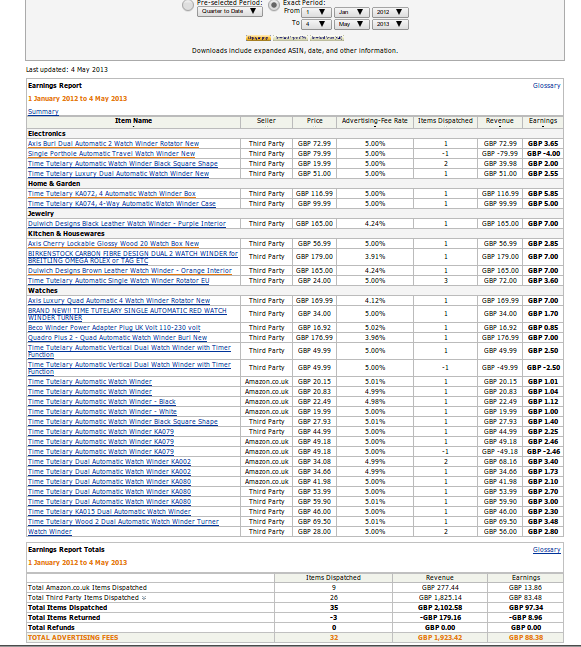Open Axis Cherry Lockable Glossy Wood 20 Watch Box
Screen dimensions: 581x647
(x=113, y=243)
